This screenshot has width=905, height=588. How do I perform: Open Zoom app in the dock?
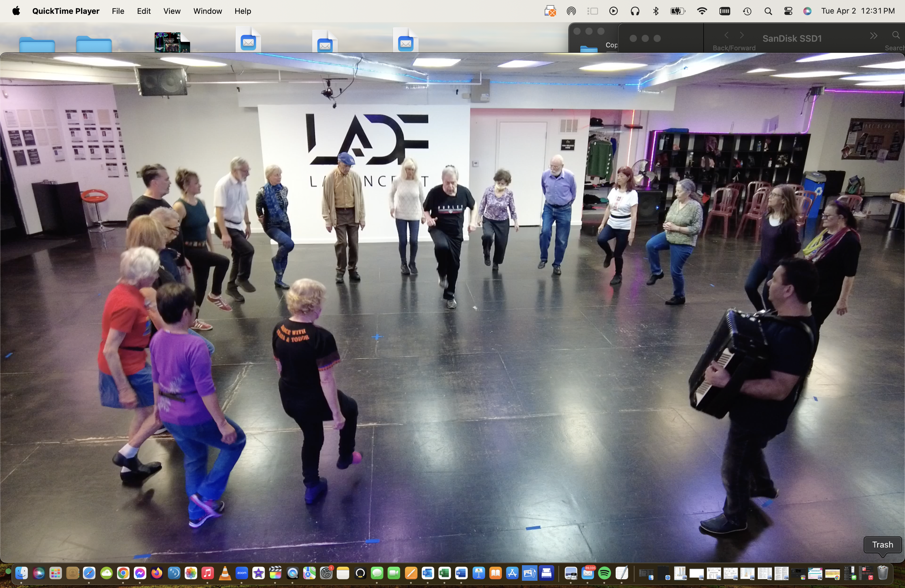[x=242, y=573]
